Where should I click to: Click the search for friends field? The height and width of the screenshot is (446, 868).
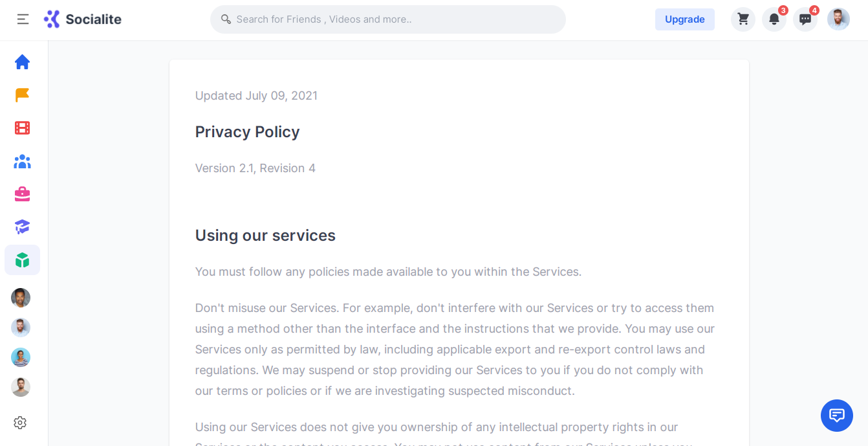[388, 19]
